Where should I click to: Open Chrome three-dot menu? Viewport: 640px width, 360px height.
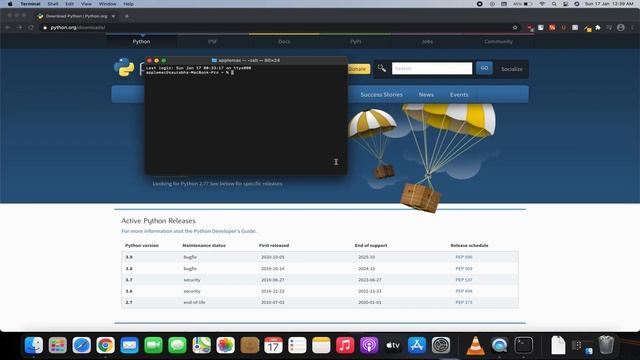coord(632,27)
